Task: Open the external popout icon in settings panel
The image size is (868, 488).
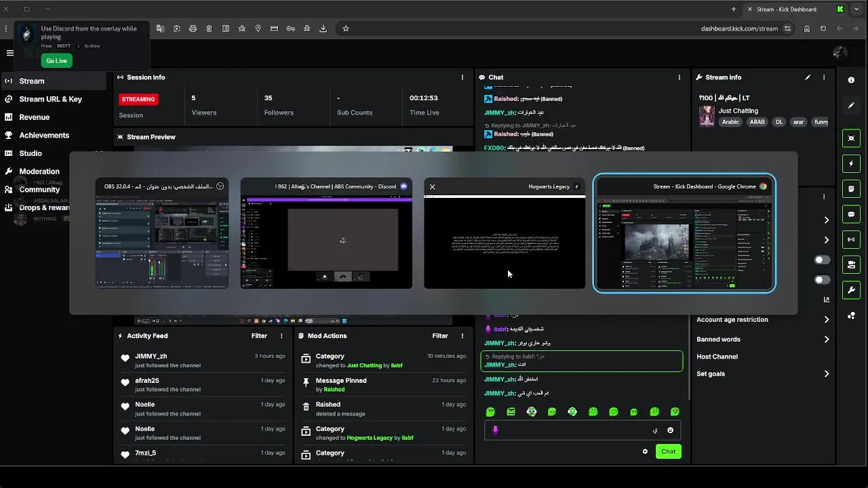Action: click(x=826, y=299)
